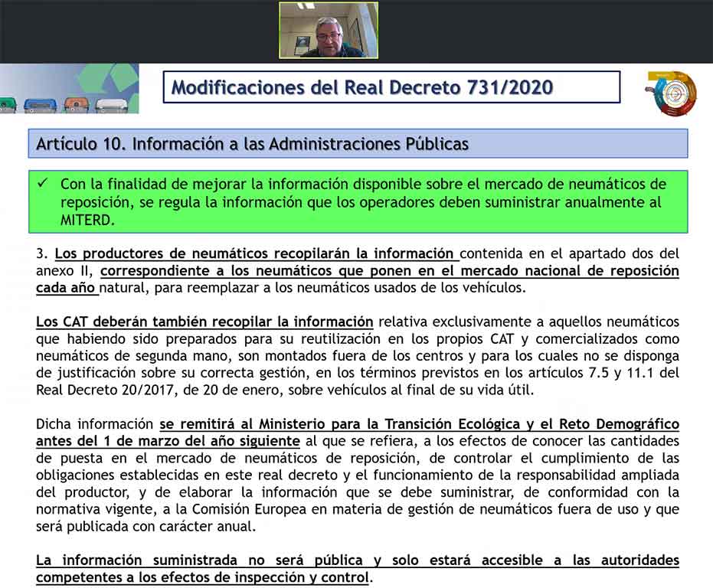Click underlined 'antes del 1 de marzo del año siguiente'
Viewport: 713px width, 588px height.
[x=168, y=441]
